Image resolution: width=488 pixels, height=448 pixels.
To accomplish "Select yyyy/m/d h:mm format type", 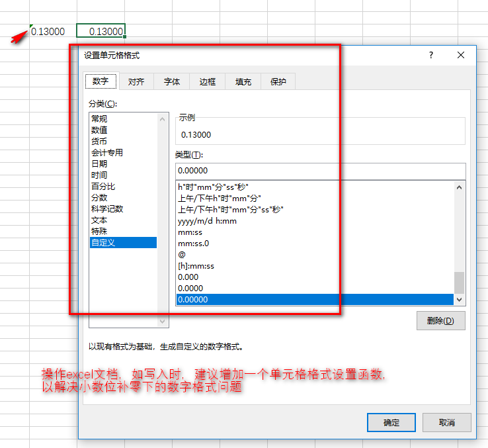I will click(207, 221).
